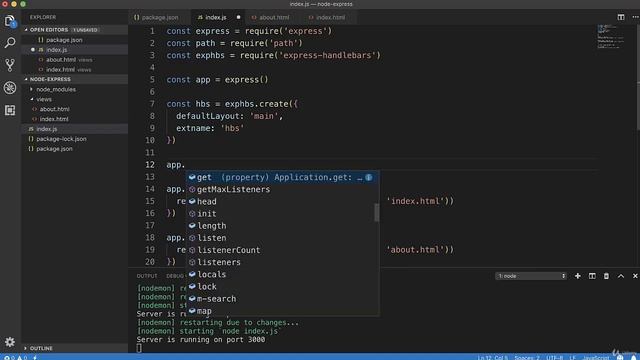Select the terminal dropdown '1: node'
The width and height of the screenshot is (640, 360).
coord(531,276)
